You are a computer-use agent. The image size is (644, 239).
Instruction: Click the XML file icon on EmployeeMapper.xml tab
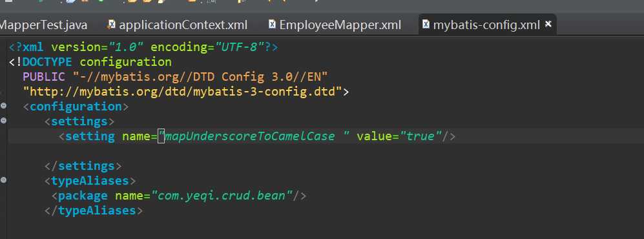pyautogui.click(x=272, y=25)
